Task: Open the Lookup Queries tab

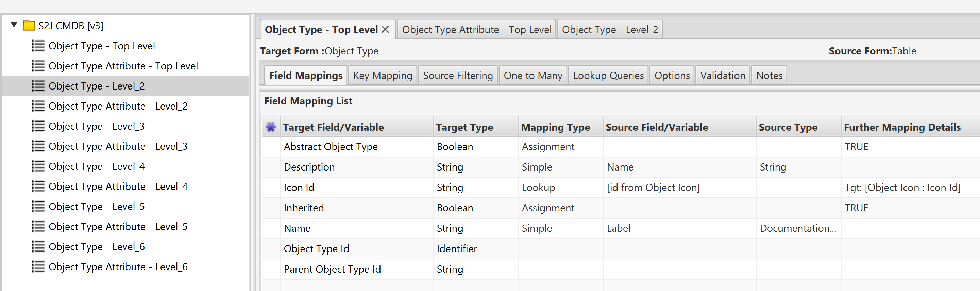Action: point(608,76)
